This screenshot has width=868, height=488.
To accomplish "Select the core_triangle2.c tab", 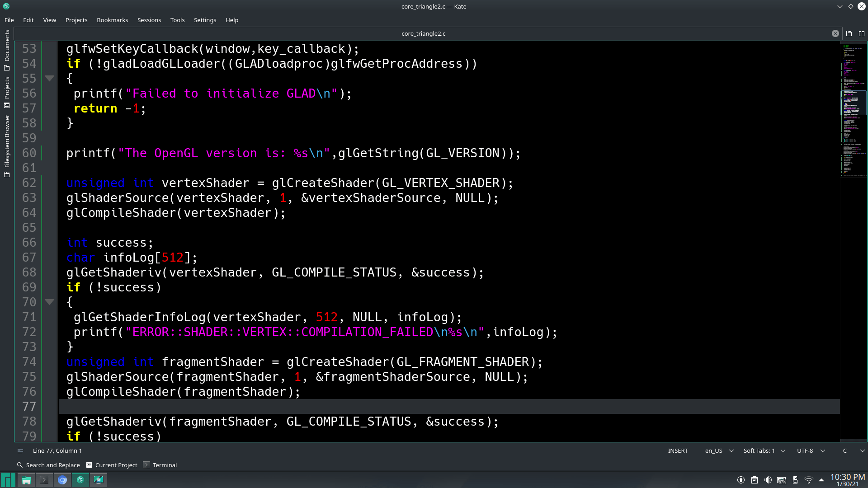I will [x=424, y=33].
